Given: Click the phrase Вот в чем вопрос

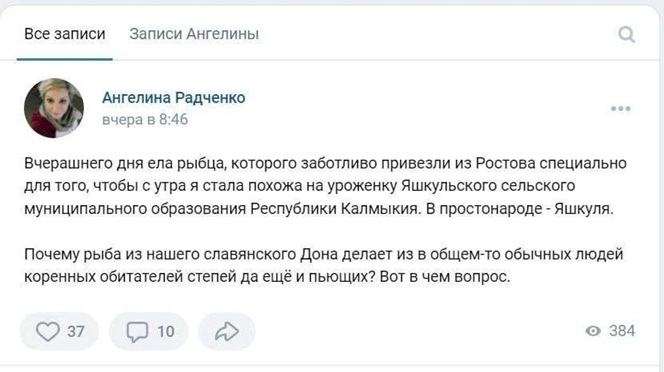Looking at the screenshot, I should [445, 277].
